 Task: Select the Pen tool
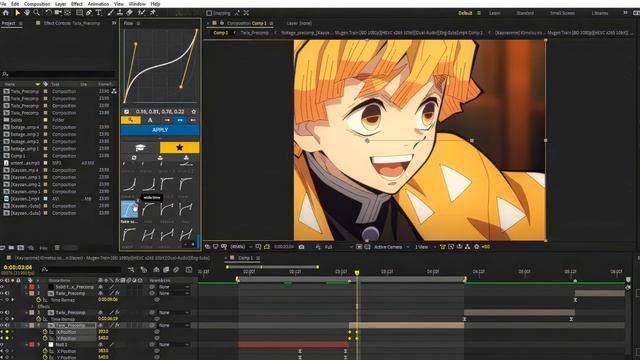click(x=89, y=13)
